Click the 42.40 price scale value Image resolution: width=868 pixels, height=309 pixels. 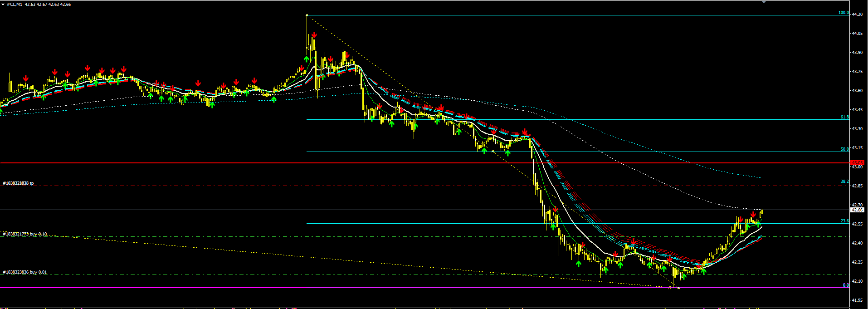point(857,243)
